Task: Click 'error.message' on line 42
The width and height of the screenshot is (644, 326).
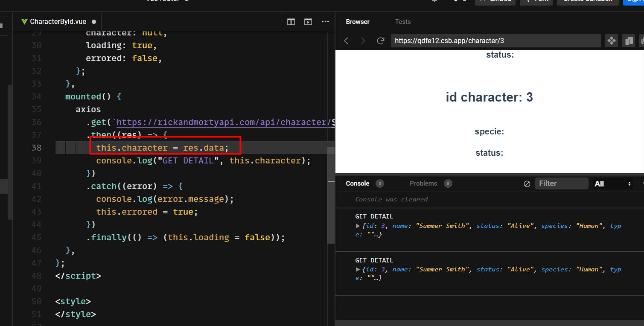Action: pos(191,199)
